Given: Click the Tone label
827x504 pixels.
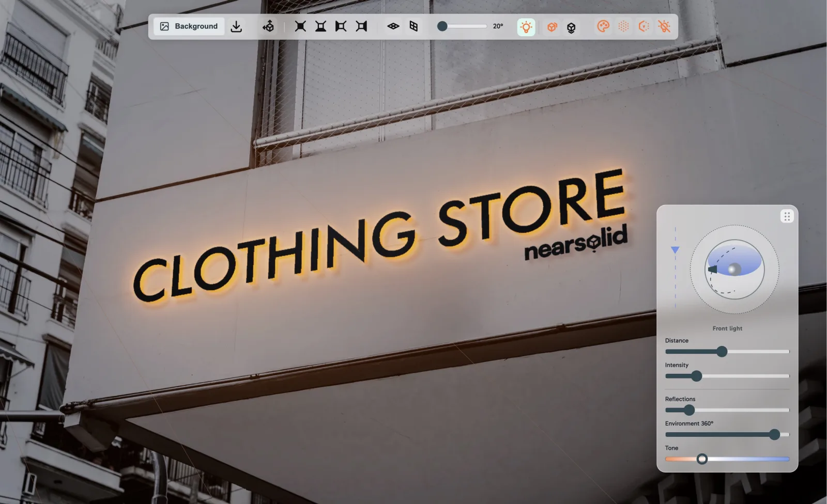Looking at the screenshot, I should click(671, 448).
